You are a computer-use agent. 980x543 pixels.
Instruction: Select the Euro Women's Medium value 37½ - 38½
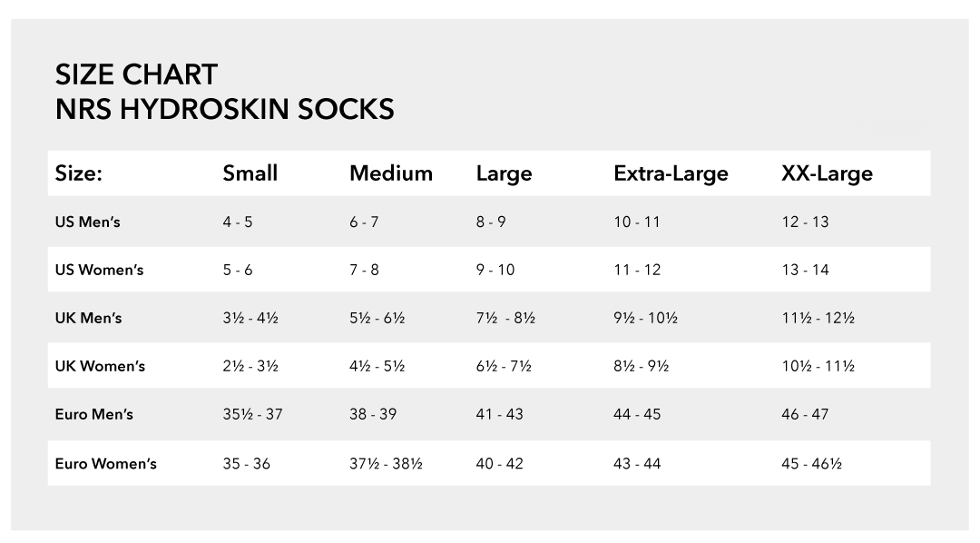pyautogui.click(x=386, y=464)
